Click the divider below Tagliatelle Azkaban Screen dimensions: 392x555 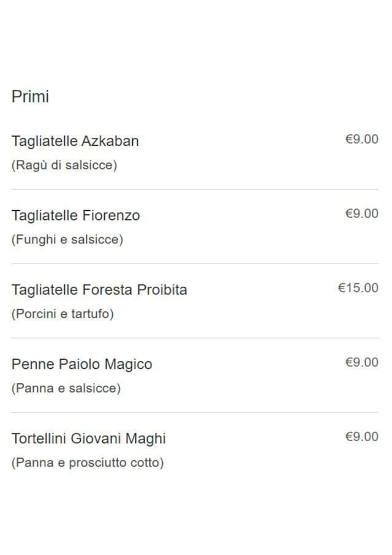(x=195, y=189)
